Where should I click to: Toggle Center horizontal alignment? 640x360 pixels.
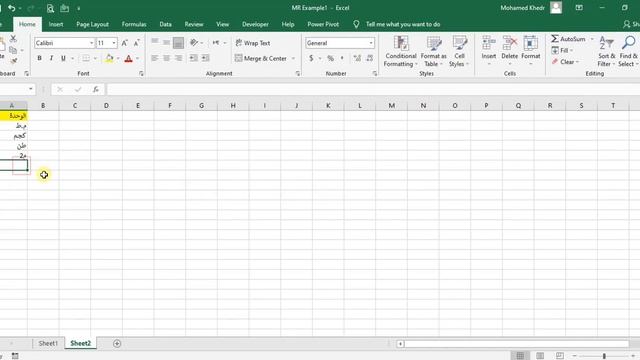point(167,58)
